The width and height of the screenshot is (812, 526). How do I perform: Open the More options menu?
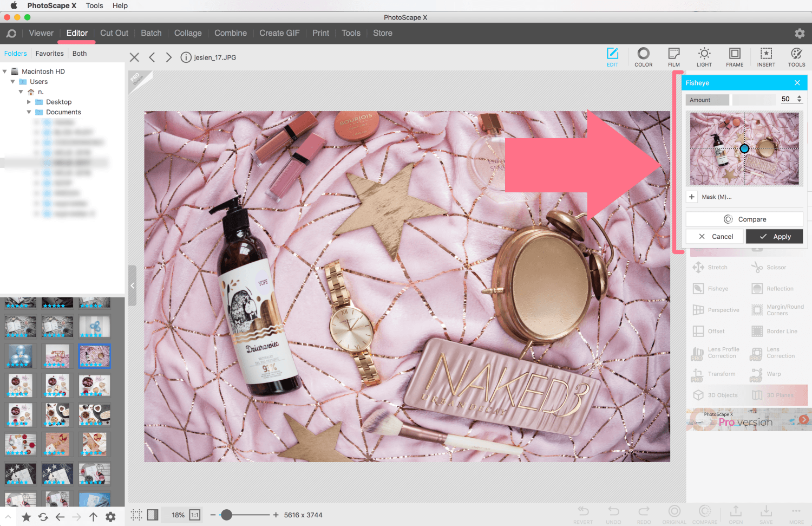796,515
